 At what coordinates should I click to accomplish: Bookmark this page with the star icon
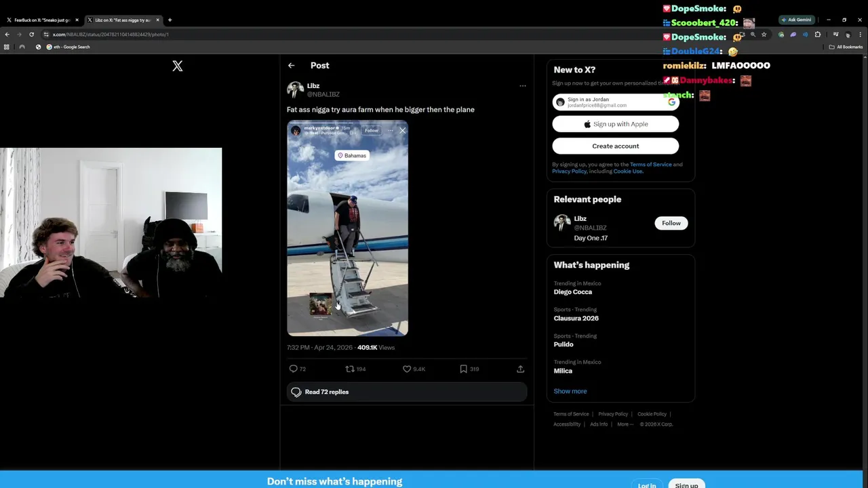(x=764, y=35)
